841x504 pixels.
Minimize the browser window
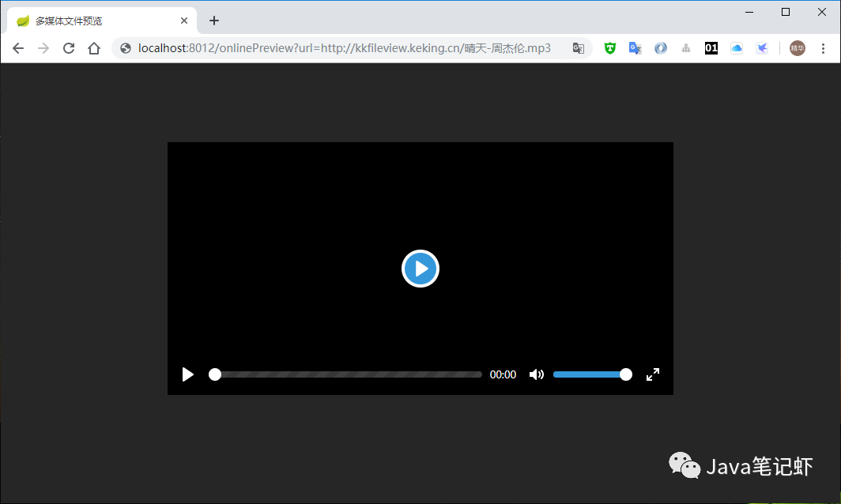(x=749, y=12)
